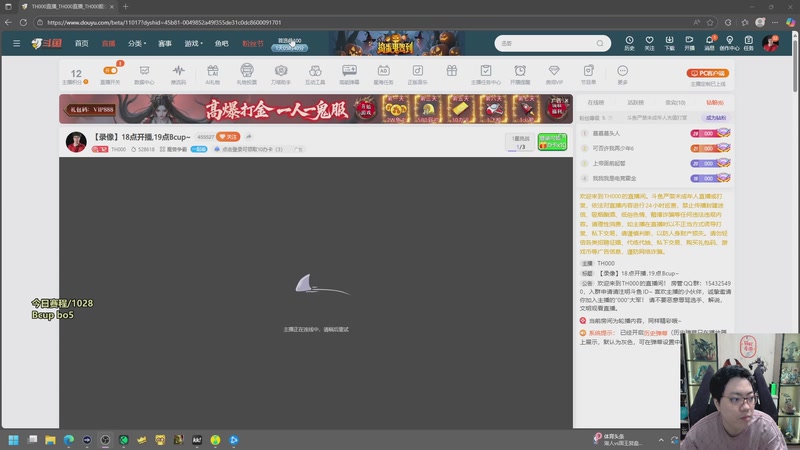
Task: Click the 历史弹幕 link in system notice
Action: [655, 333]
